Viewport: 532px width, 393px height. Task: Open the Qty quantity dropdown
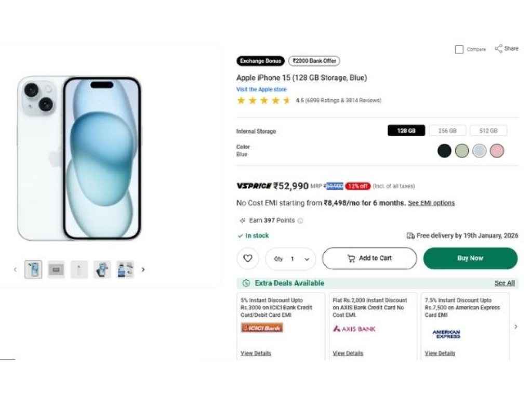pos(290,258)
